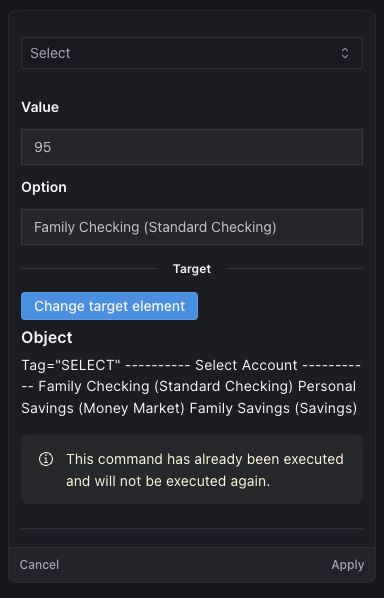Click the already executed notice text
Screen dimensions: 384x598
click(x=205, y=470)
